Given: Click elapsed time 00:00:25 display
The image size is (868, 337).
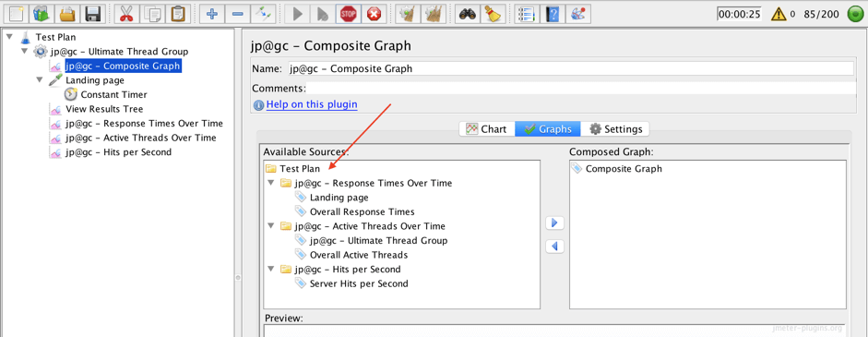Looking at the screenshot, I should point(739,14).
